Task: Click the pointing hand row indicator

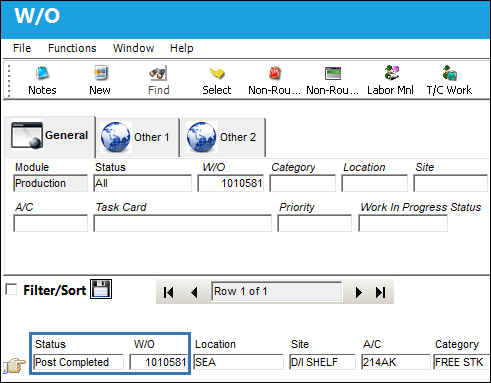Action: 14,365
